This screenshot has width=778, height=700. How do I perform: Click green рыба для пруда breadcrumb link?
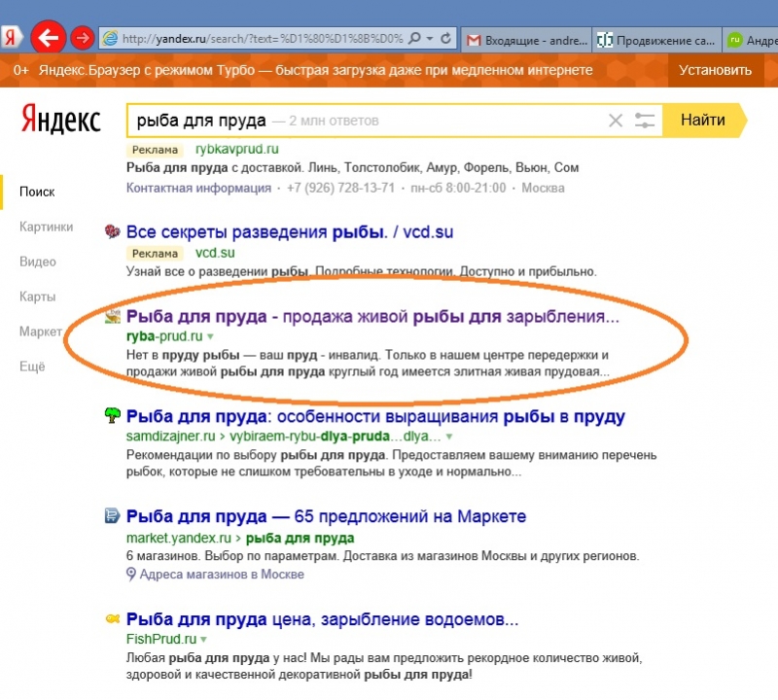301,538
